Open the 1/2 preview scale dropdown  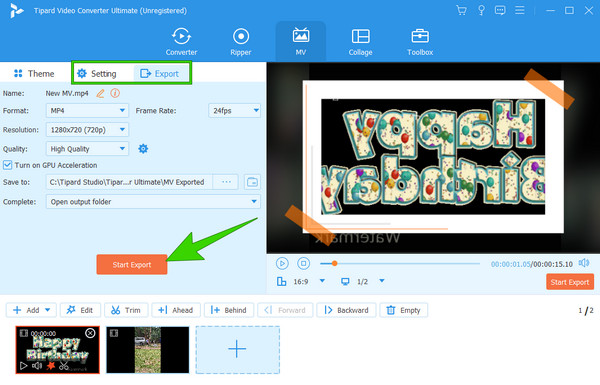tap(382, 281)
